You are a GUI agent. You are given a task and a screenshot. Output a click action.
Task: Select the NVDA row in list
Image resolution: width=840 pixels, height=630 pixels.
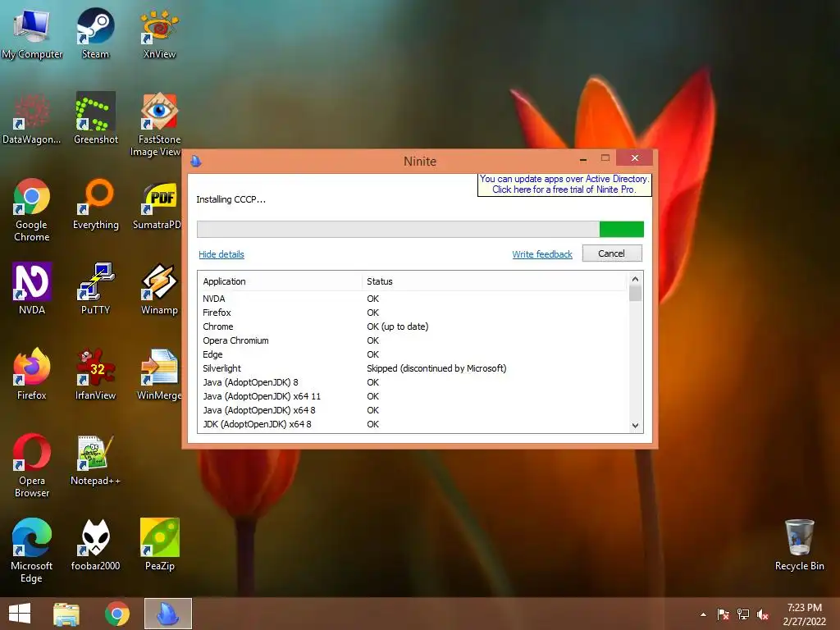tap(413, 299)
